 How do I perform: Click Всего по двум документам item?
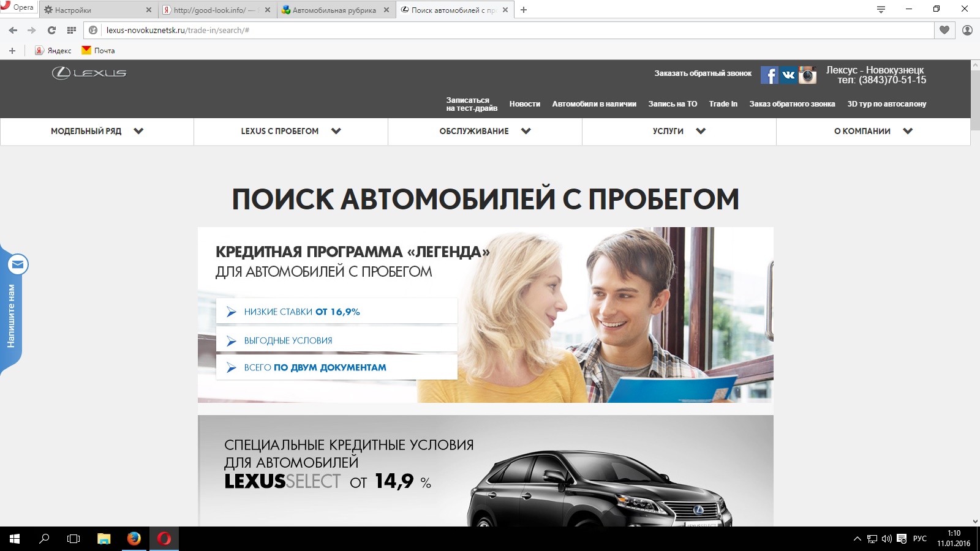[x=337, y=367]
